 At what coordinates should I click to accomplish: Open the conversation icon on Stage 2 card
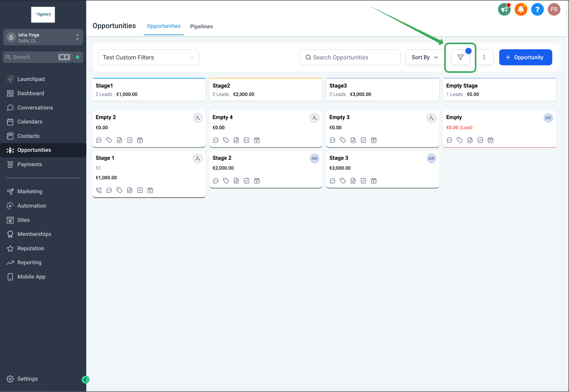pos(216,181)
